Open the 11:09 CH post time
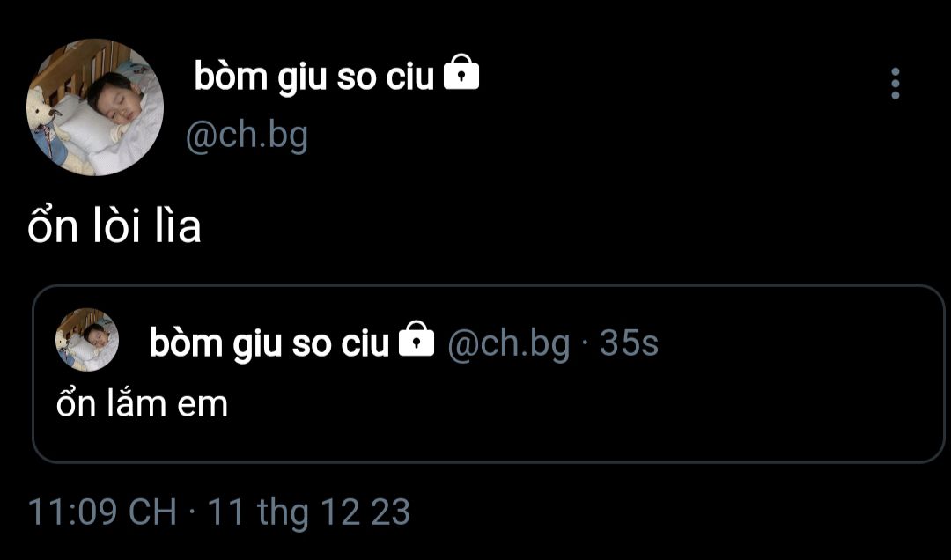This screenshot has height=560, width=951. tap(102, 512)
